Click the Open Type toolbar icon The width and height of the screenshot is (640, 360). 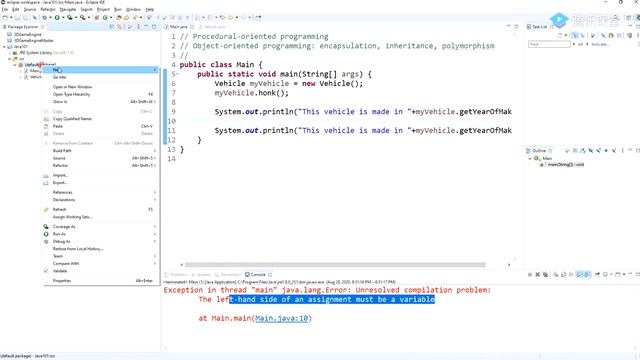pos(119,18)
